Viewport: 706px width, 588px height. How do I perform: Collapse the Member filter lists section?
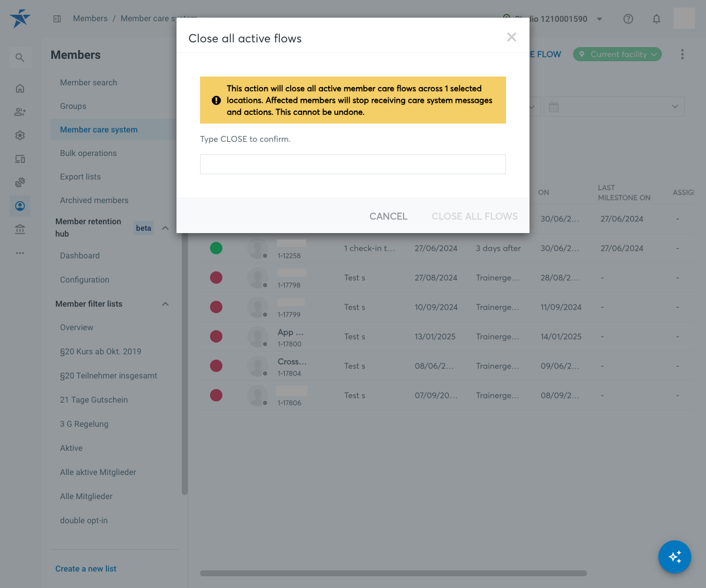click(x=165, y=304)
